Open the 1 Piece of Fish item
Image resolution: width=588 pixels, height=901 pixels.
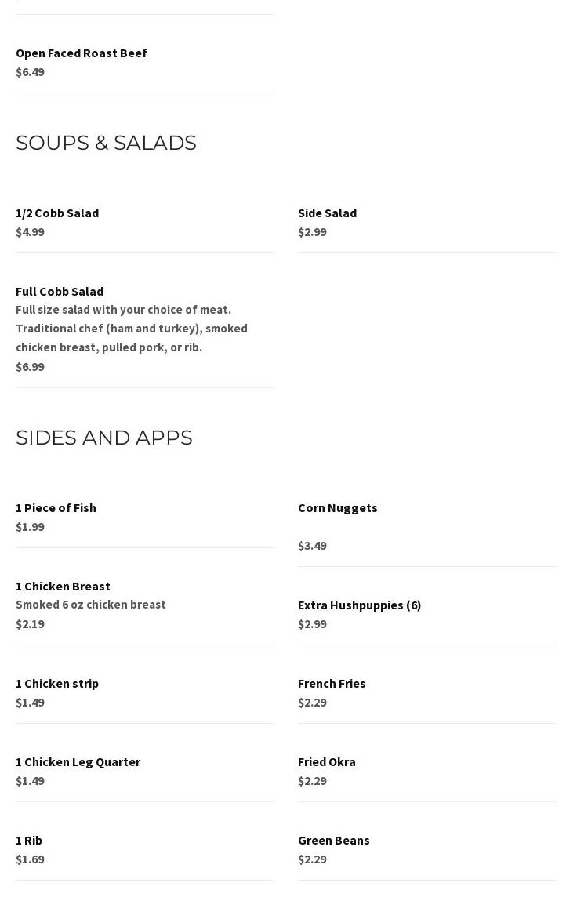[x=56, y=508]
